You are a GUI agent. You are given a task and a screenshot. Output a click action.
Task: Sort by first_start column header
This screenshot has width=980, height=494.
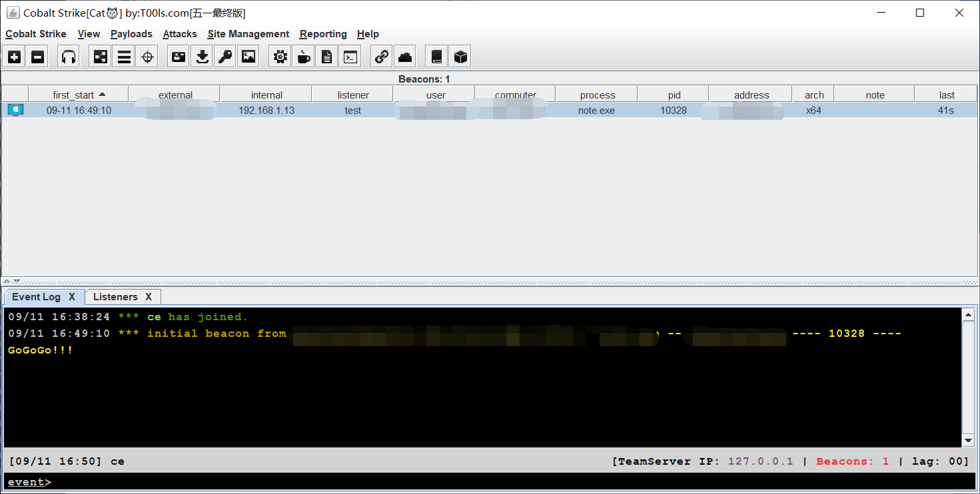[x=78, y=95]
